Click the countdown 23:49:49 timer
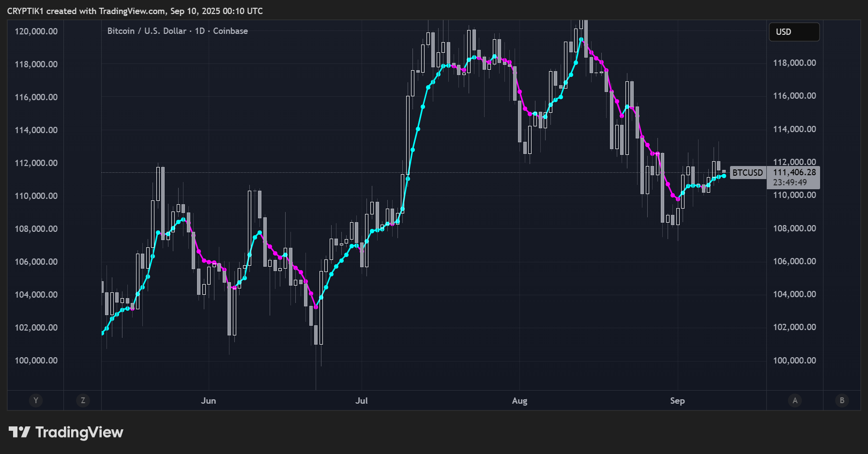 click(x=790, y=182)
